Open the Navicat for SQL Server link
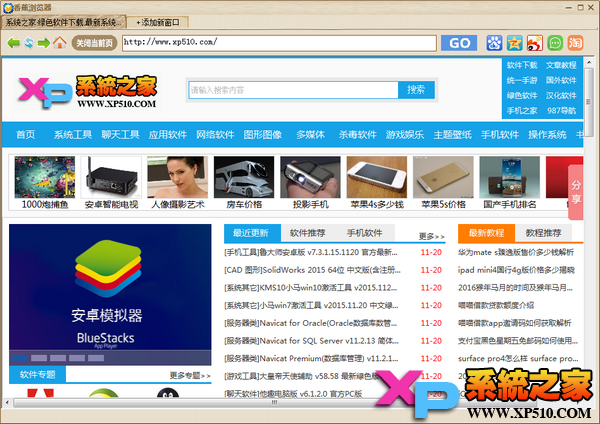The image size is (600, 424). click(x=311, y=341)
